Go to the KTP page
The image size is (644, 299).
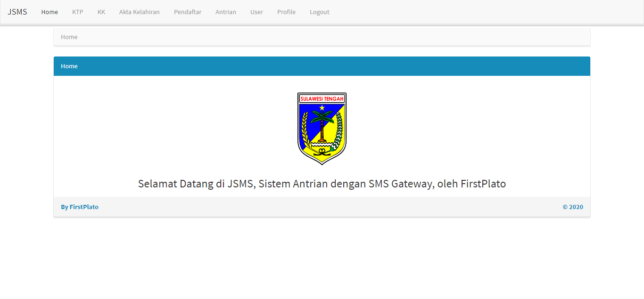coord(78,12)
